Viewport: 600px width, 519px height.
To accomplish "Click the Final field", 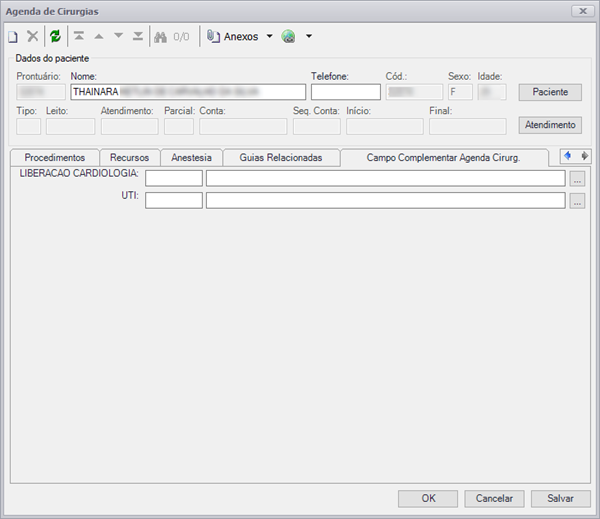I will [x=468, y=127].
